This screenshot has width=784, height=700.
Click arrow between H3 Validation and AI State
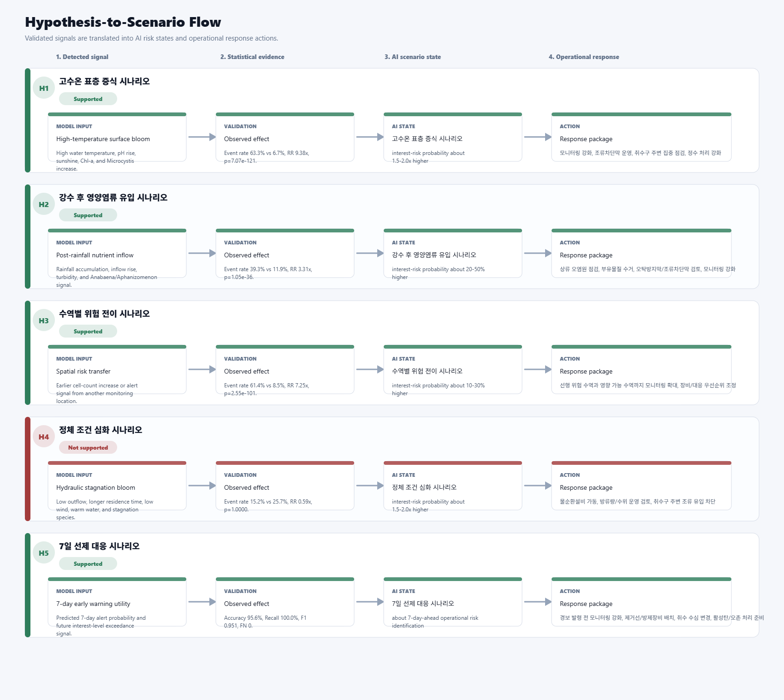coord(370,369)
